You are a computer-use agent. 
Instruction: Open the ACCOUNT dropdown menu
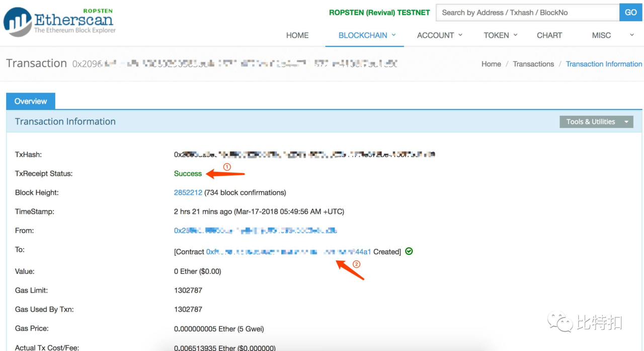440,35
